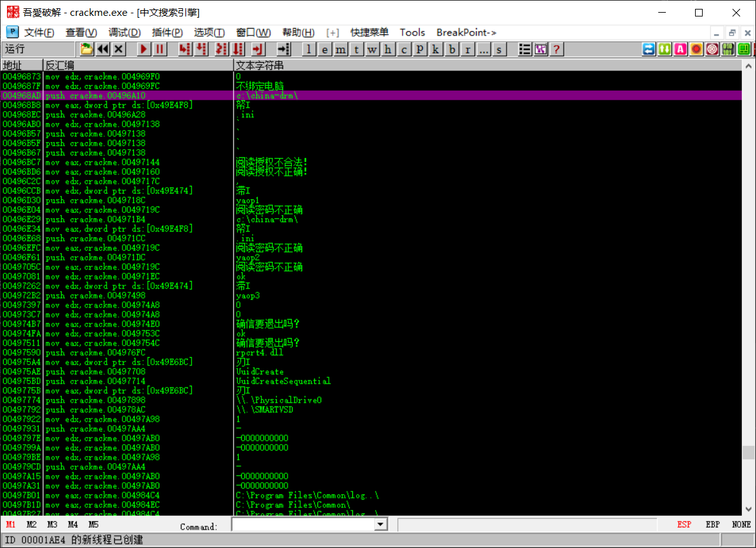
Task: Pause execution with the red pause icon
Action: pyautogui.click(x=160, y=49)
